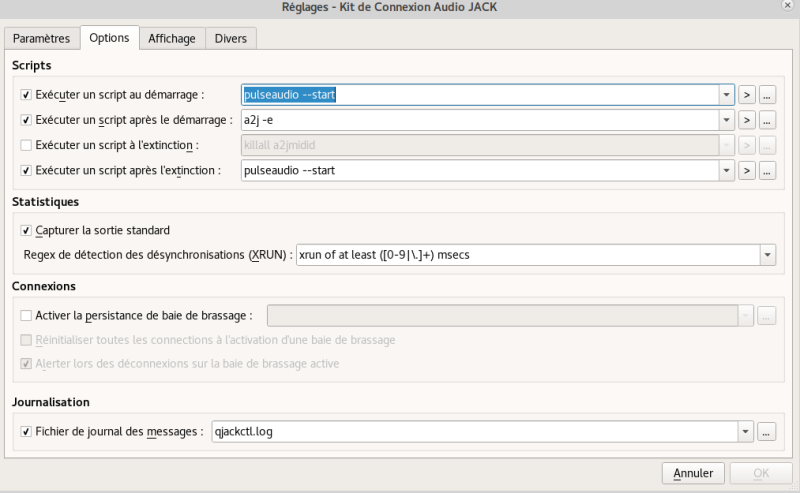800x493 pixels.
Task: Enable 'Exécuter un script à l'extinction' checkbox
Action: click(x=26, y=145)
